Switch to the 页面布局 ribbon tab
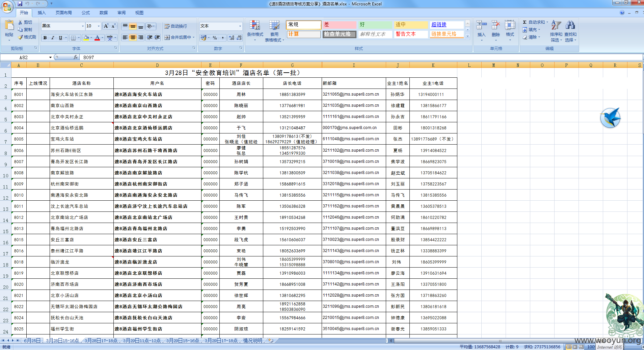The image size is (644, 350). point(64,13)
